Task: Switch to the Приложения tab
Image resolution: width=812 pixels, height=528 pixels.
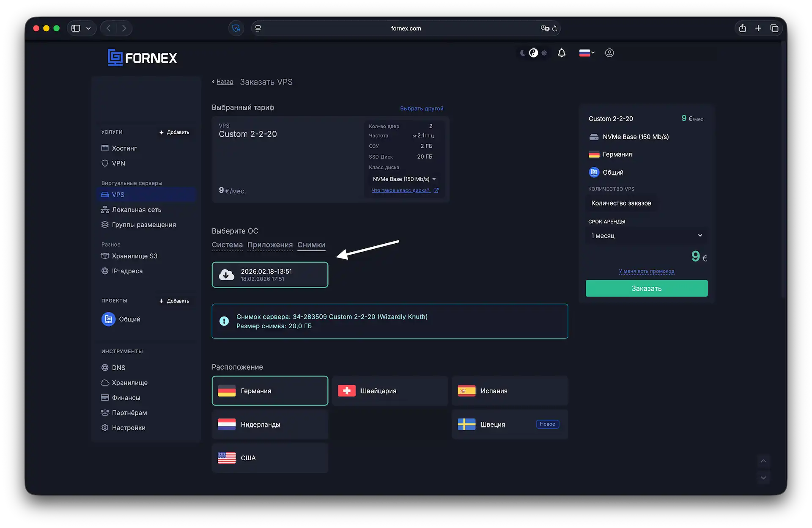Action: (x=270, y=245)
